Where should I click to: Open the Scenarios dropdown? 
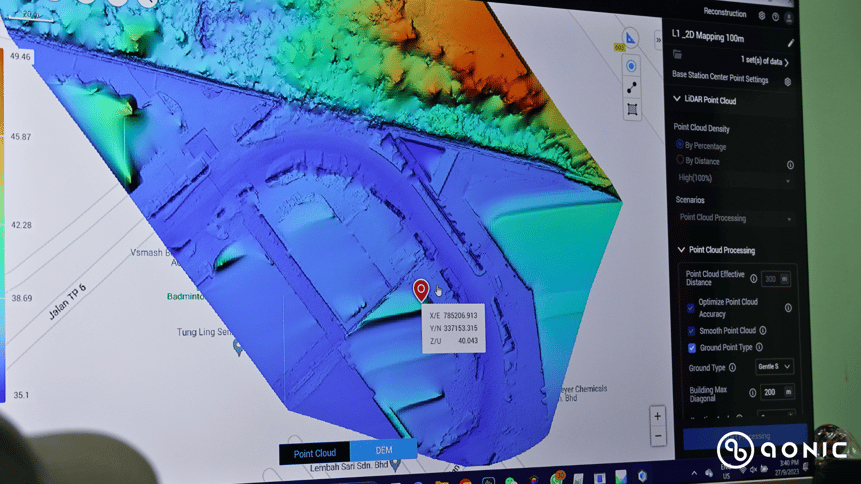tap(734, 218)
